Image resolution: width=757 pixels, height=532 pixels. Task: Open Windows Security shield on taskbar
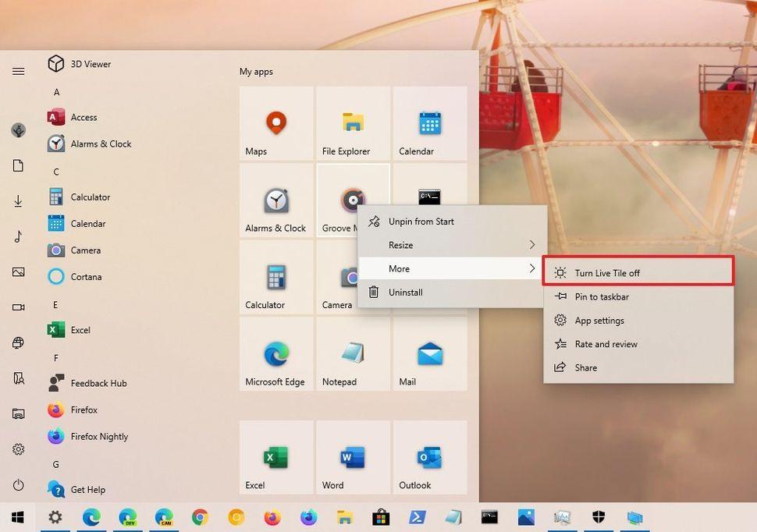tap(598, 517)
